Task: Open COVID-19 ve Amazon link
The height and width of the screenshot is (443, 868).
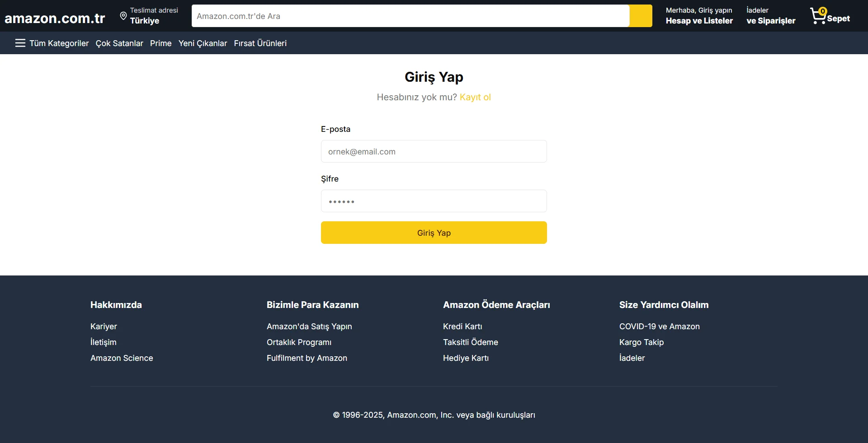Action: 660,326
